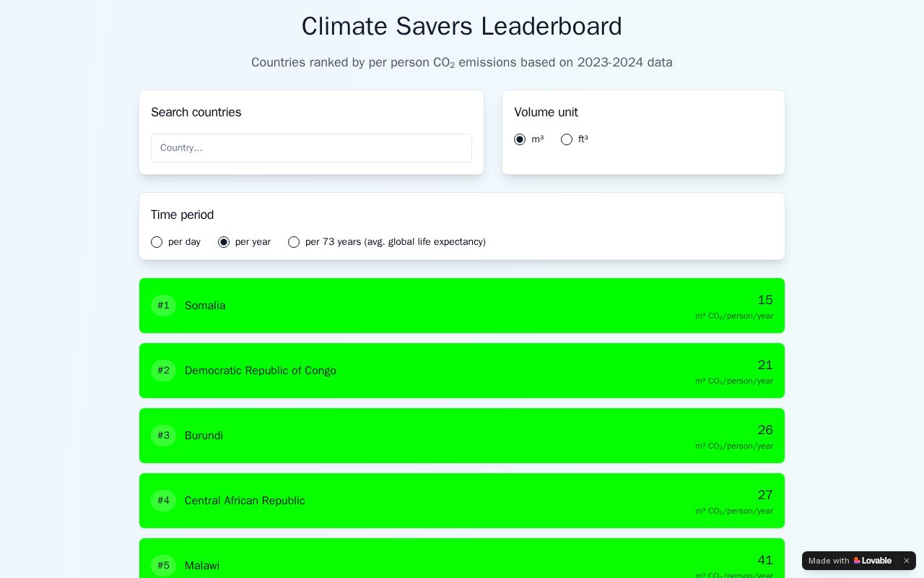Choose the per year time period
Image resolution: width=924 pixels, height=578 pixels.
224,242
